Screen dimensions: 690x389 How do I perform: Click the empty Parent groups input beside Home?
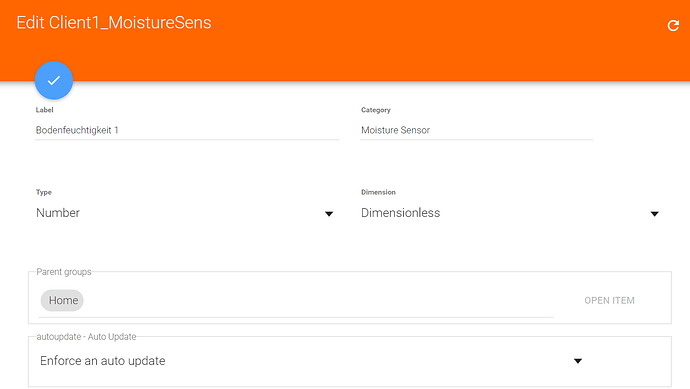[318, 301]
